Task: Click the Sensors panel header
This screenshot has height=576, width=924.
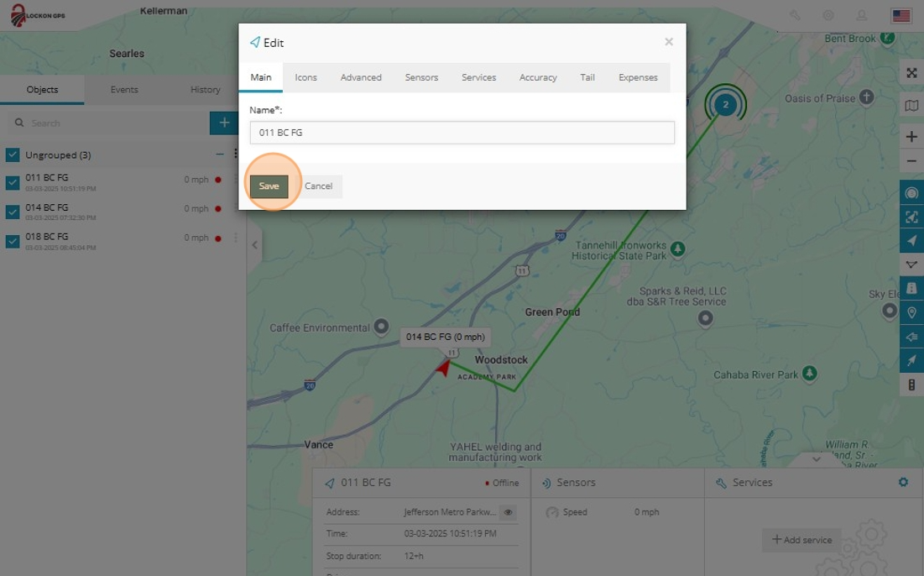Action: point(618,482)
